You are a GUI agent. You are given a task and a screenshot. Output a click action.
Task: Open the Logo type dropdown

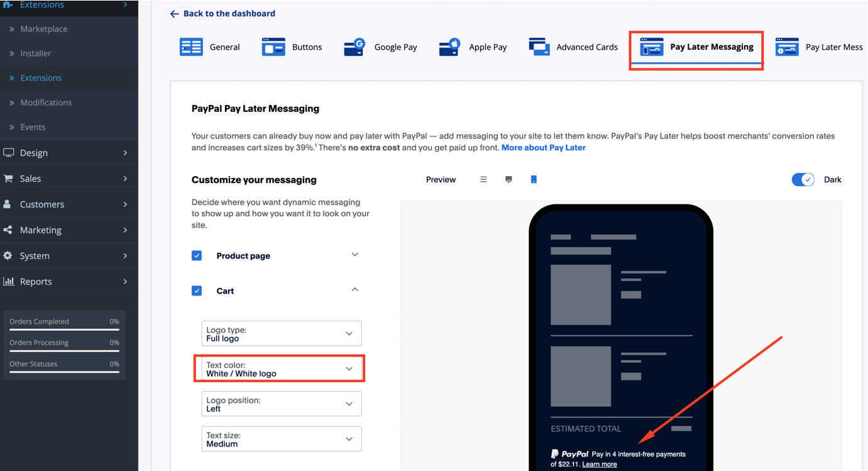(282, 333)
